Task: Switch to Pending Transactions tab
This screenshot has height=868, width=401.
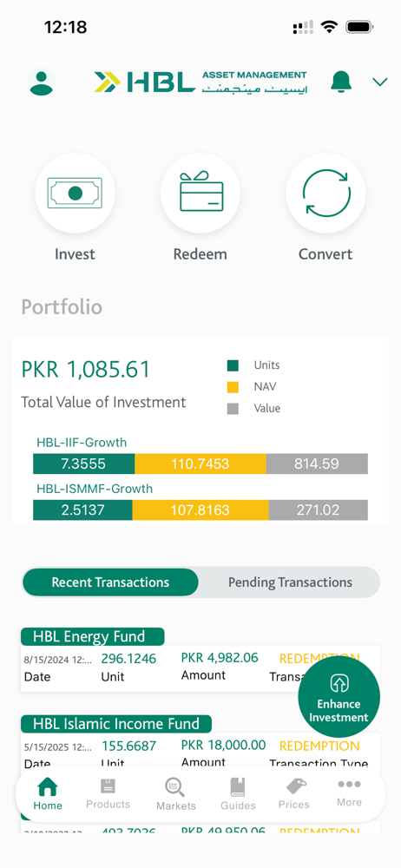Action: [x=290, y=582]
